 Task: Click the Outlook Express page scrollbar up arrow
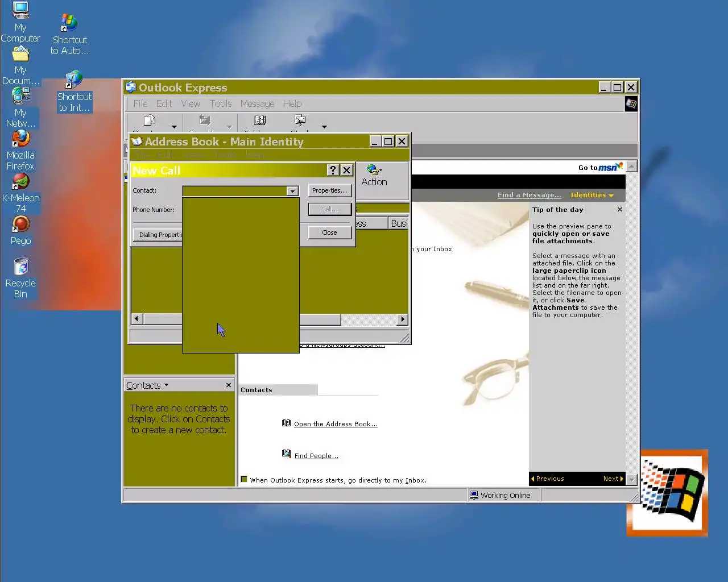point(631,167)
